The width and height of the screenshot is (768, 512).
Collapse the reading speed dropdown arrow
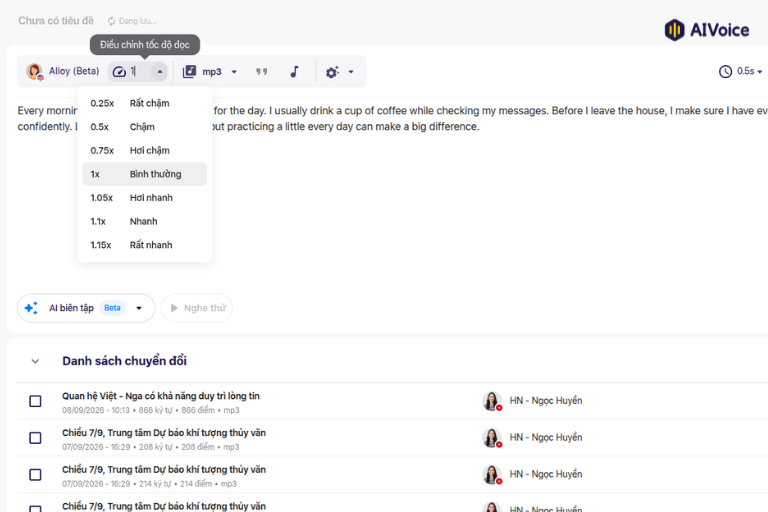160,72
